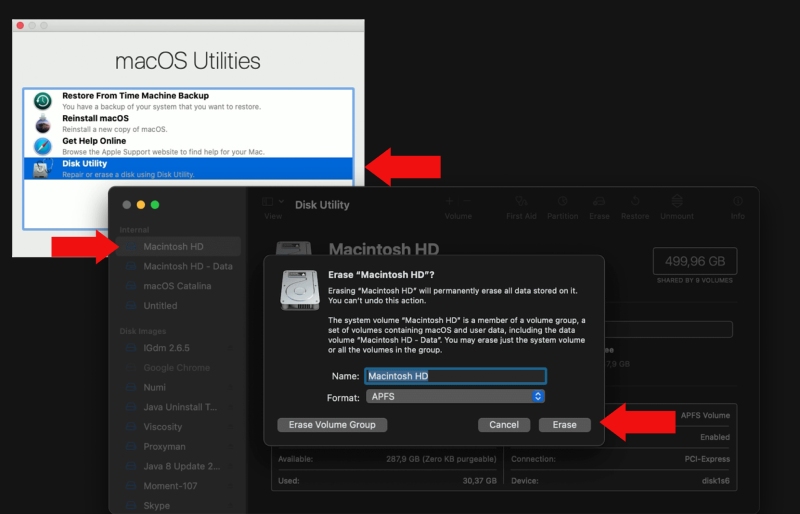
Task: Select the Numi disk image
Action: click(x=179, y=387)
